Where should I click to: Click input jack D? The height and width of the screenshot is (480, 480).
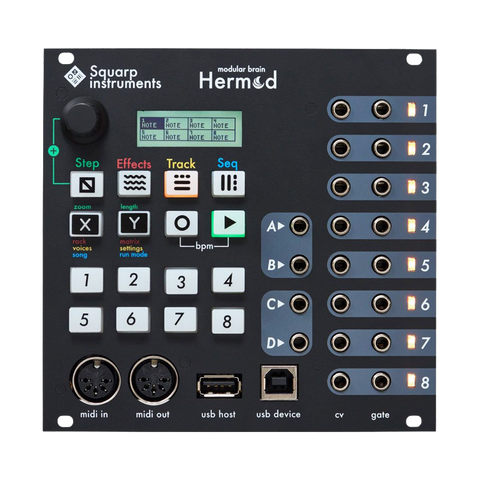299,342
